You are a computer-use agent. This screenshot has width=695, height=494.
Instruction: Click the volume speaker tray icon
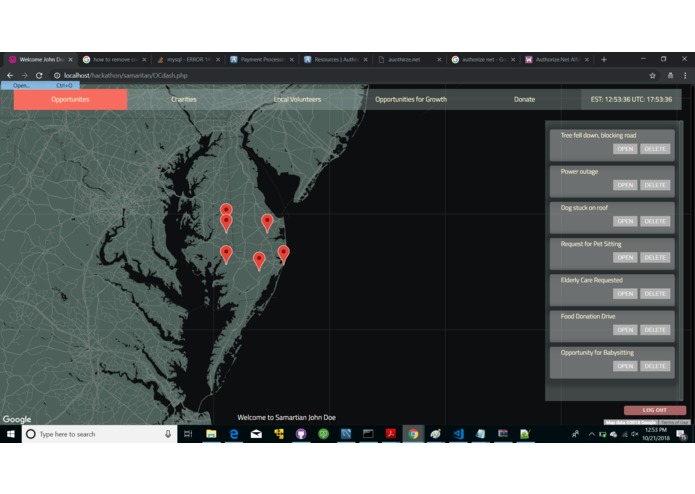point(634,434)
